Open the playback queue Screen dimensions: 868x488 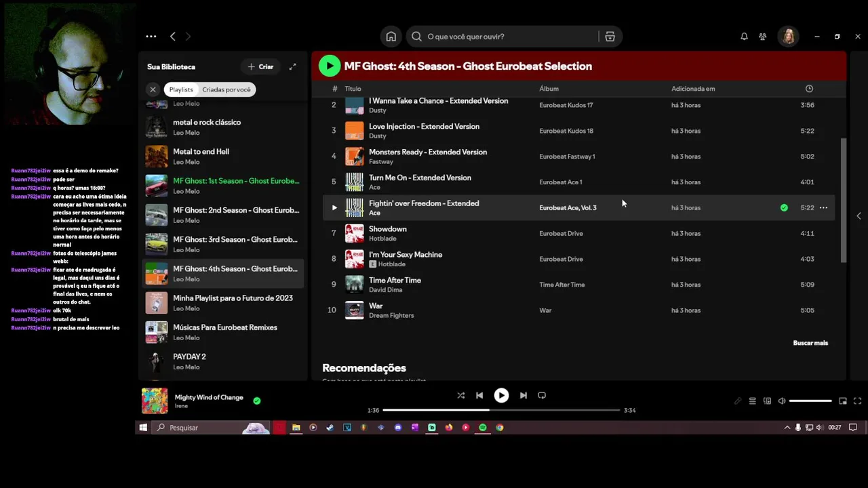[x=752, y=401]
